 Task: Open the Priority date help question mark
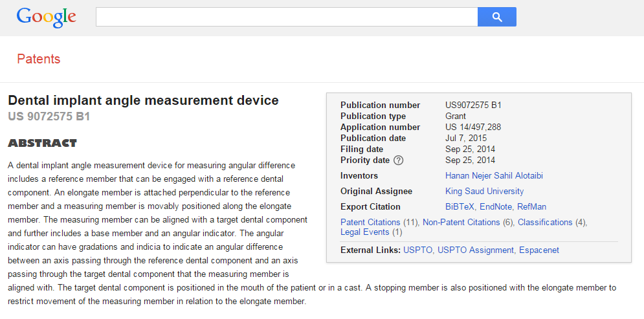(x=398, y=160)
